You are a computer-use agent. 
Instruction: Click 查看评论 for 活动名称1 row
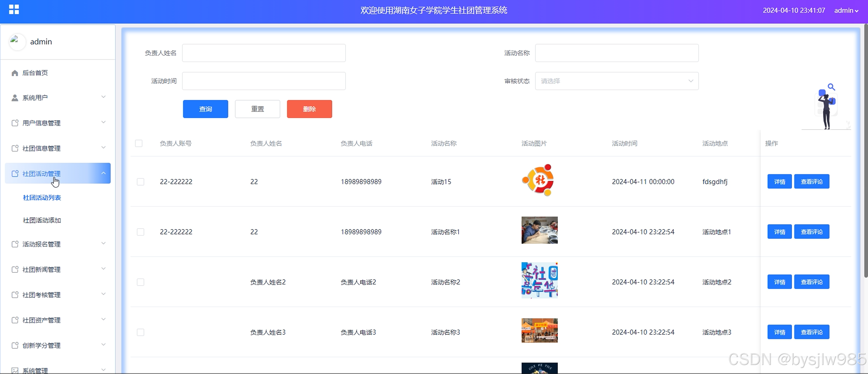tap(811, 232)
